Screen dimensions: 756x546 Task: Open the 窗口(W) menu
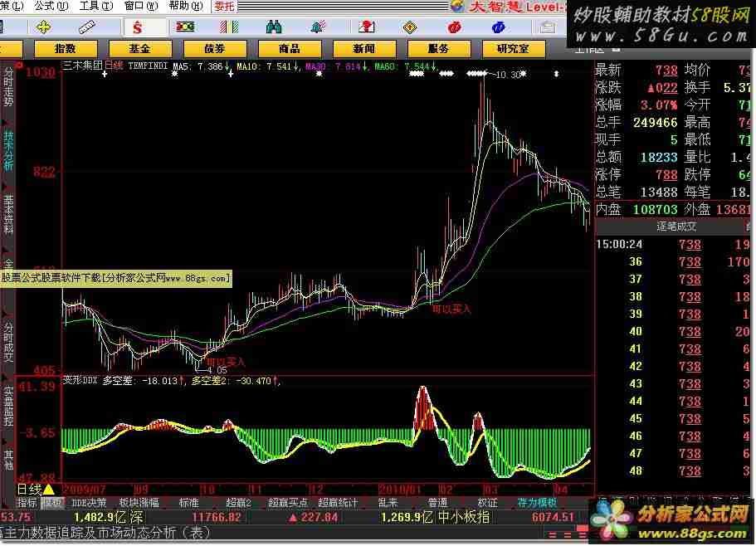[141, 6]
